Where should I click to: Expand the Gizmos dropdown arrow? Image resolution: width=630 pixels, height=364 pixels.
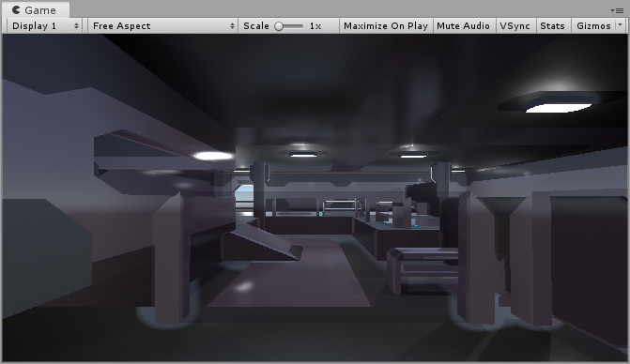point(621,25)
